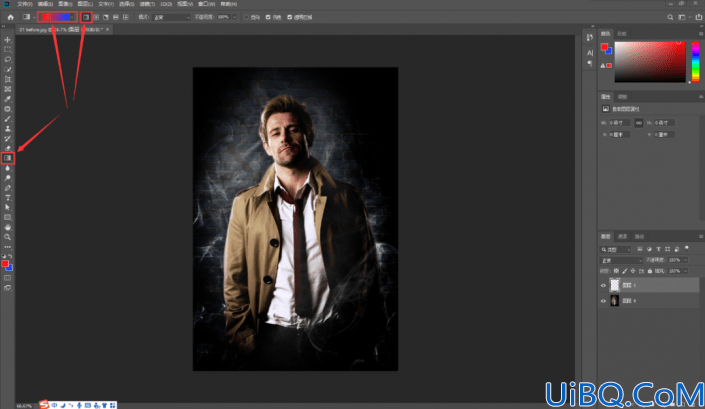705x409 pixels.
Task: Select Layer 1 thumbnail in Layers panel
Action: pyautogui.click(x=615, y=285)
